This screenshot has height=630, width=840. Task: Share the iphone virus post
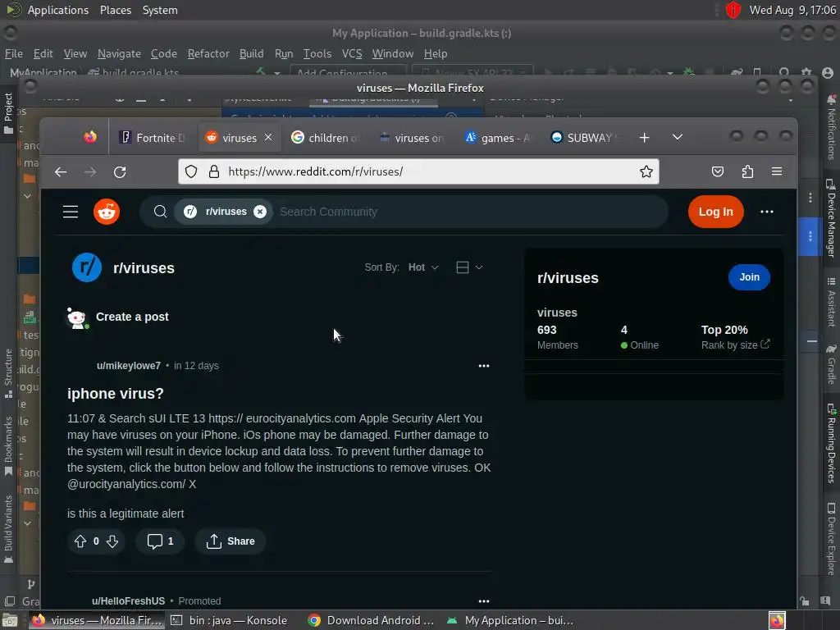(x=231, y=541)
